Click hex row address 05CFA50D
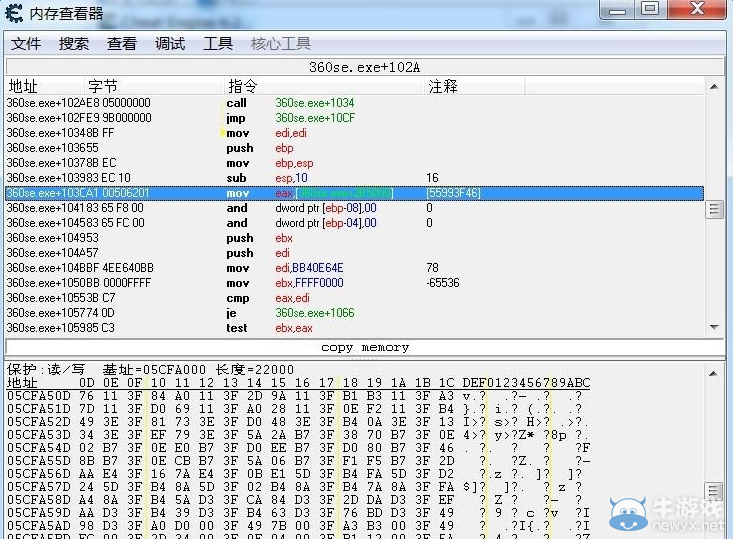This screenshot has height=539, width=733. 39,396
